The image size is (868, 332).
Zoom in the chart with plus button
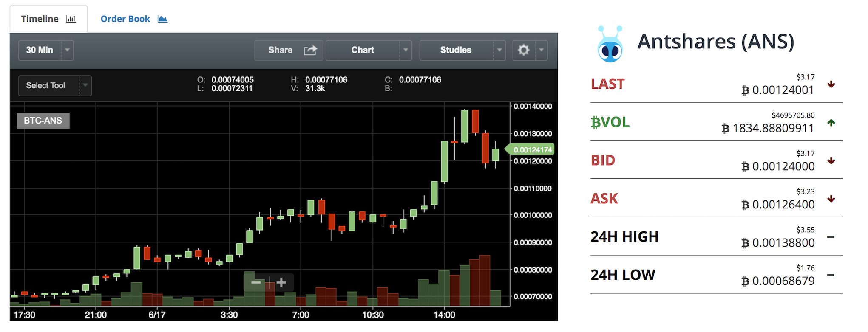pos(281,282)
